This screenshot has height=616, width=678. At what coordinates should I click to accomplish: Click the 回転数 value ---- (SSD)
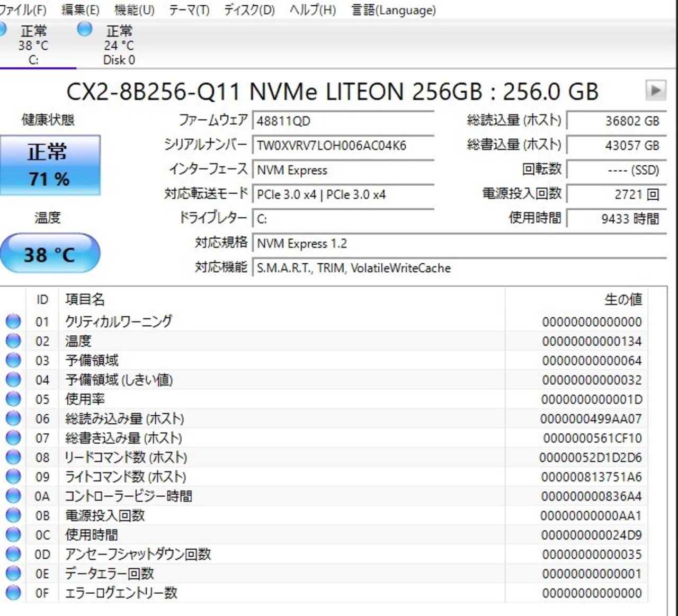click(x=617, y=170)
